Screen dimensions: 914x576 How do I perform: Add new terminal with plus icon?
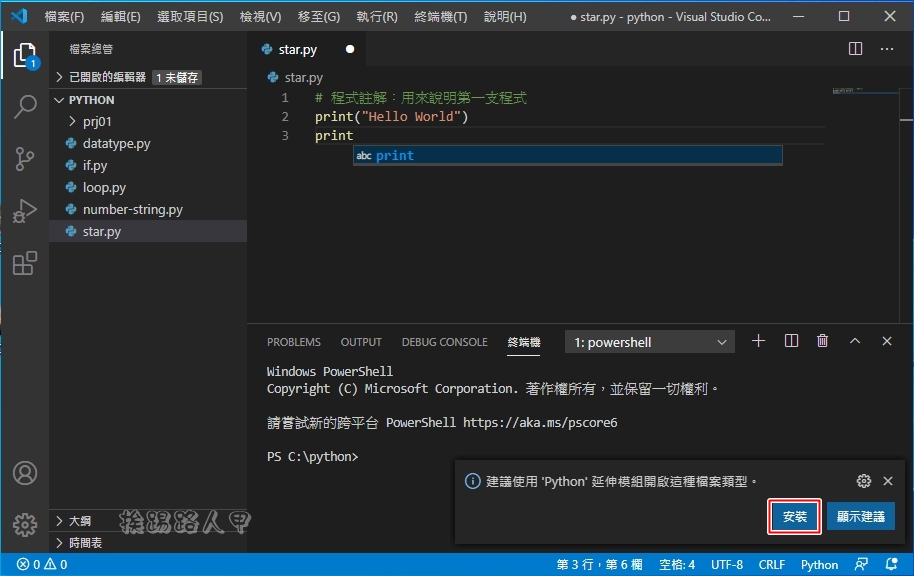pos(758,341)
